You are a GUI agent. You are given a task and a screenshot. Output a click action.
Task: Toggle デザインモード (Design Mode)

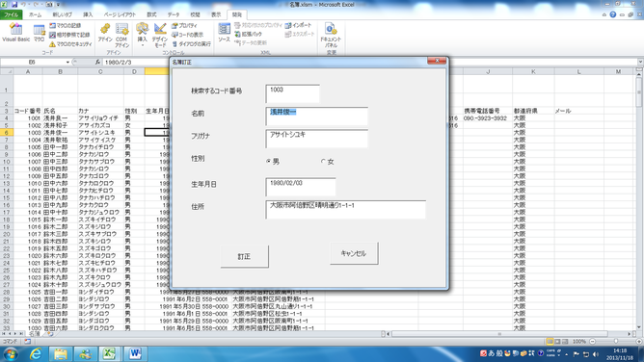pyautogui.click(x=159, y=35)
